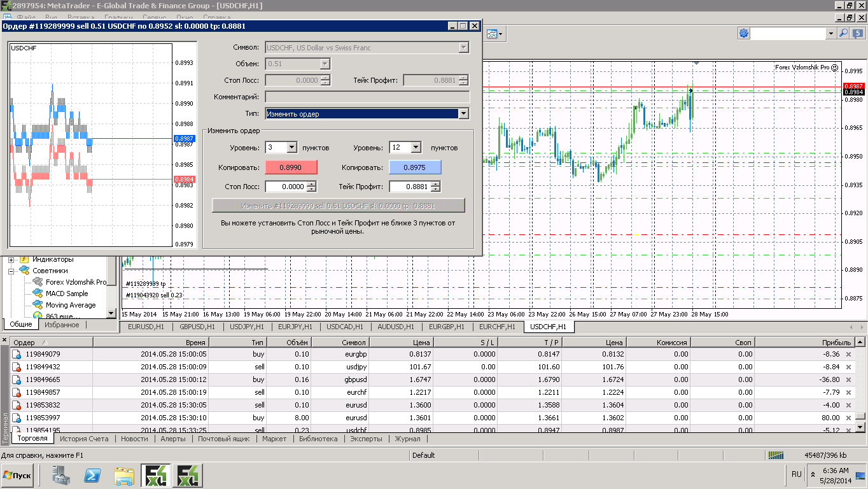Viewport: 868px width, 489px height.
Task: Open the Журнал terminal tab
Action: tap(407, 439)
